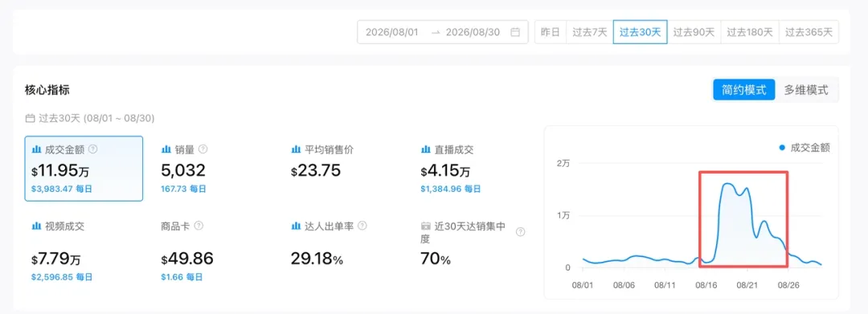This screenshot has height=314, width=868.
Task: Click the $23.75 average price value
Action: 316,171
